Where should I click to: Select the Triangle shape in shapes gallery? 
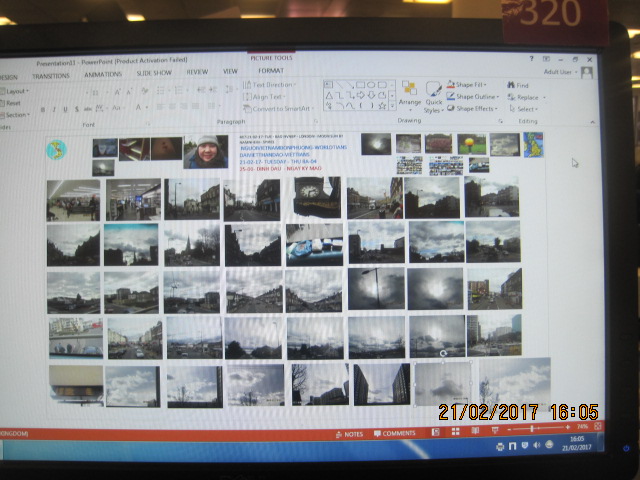(329, 96)
